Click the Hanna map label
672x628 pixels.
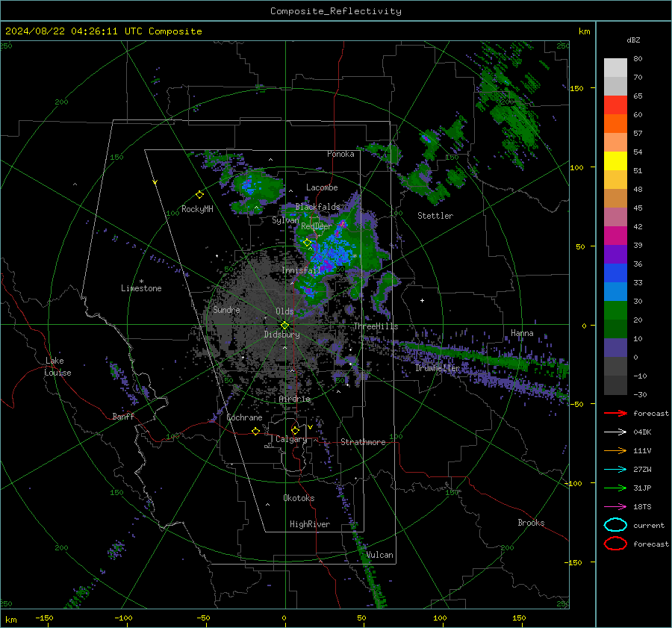[x=522, y=333]
